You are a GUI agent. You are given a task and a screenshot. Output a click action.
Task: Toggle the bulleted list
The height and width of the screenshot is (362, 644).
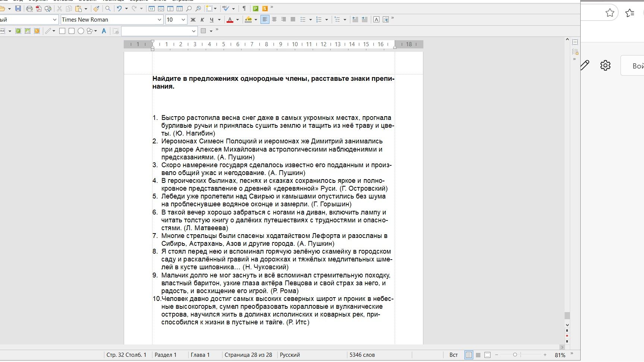pos(303,20)
